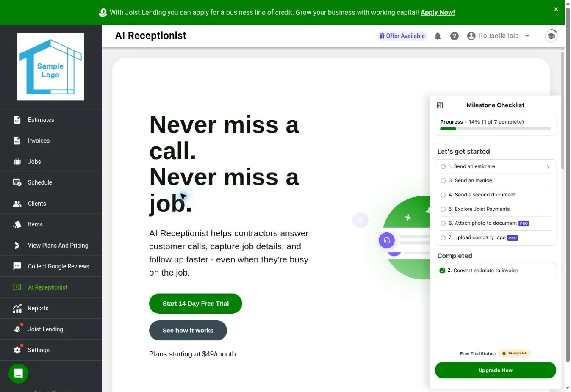
Task: Toggle the 'Explore Joist Payments' circle
Action: pyautogui.click(x=443, y=210)
